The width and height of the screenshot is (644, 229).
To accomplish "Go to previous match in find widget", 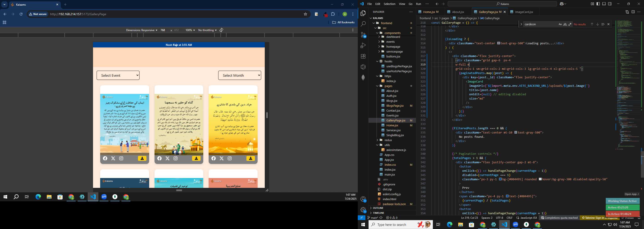I will (592, 24).
